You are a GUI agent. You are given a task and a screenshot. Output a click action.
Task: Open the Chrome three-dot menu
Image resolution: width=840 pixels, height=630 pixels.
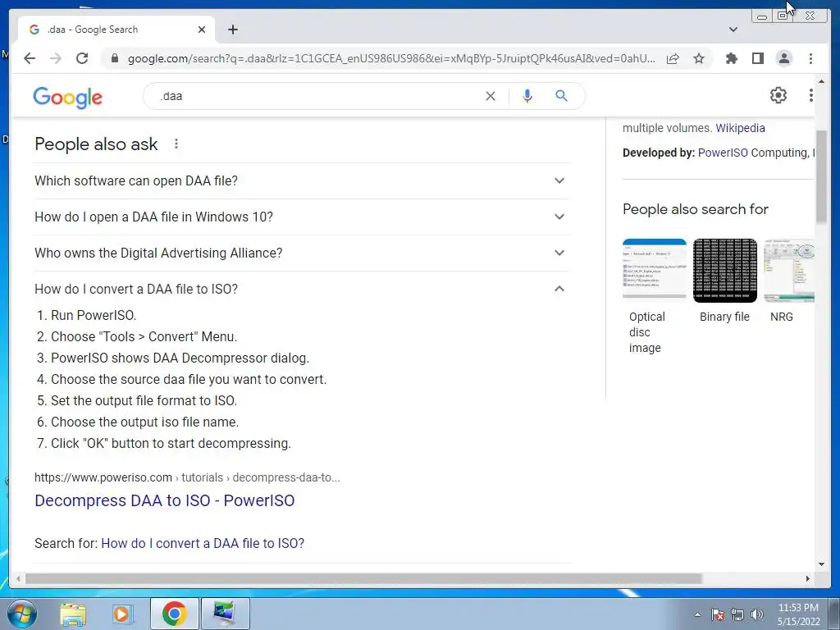point(810,58)
